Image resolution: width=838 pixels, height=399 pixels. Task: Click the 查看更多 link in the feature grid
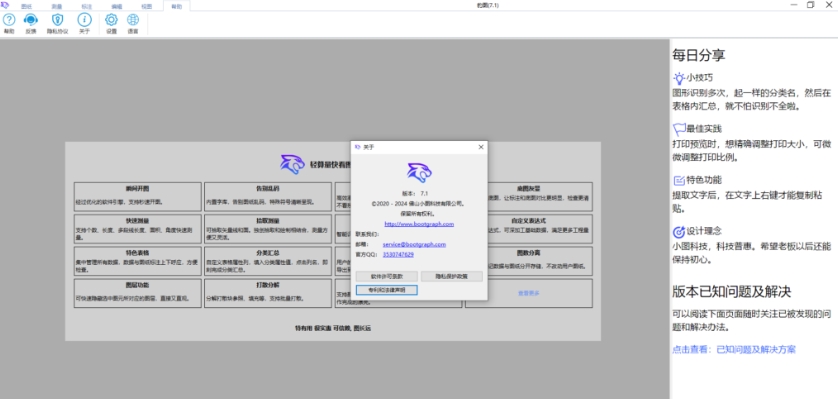(529, 293)
